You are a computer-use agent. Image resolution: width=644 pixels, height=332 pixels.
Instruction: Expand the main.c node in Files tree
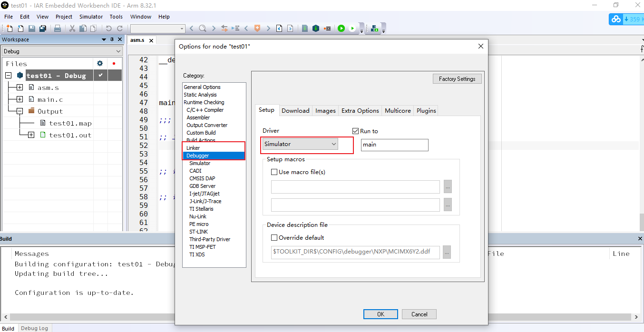(20, 99)
